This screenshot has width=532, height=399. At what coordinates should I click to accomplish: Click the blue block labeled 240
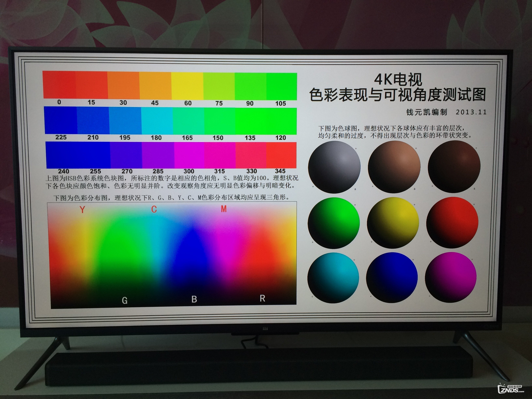coord(62,155)
